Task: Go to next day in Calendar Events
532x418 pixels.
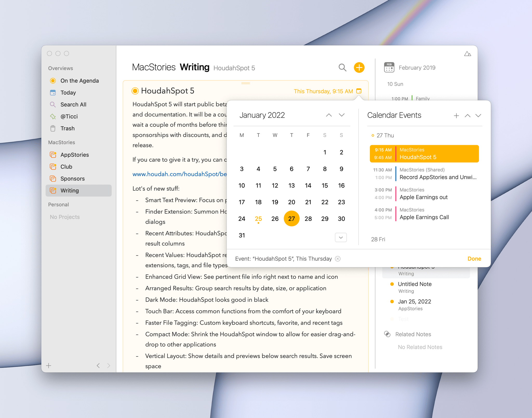Action: (x=478, y=116)
